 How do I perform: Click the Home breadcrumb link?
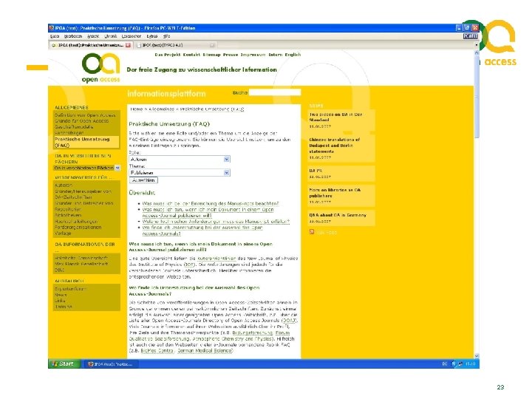(x=137, y=109)
